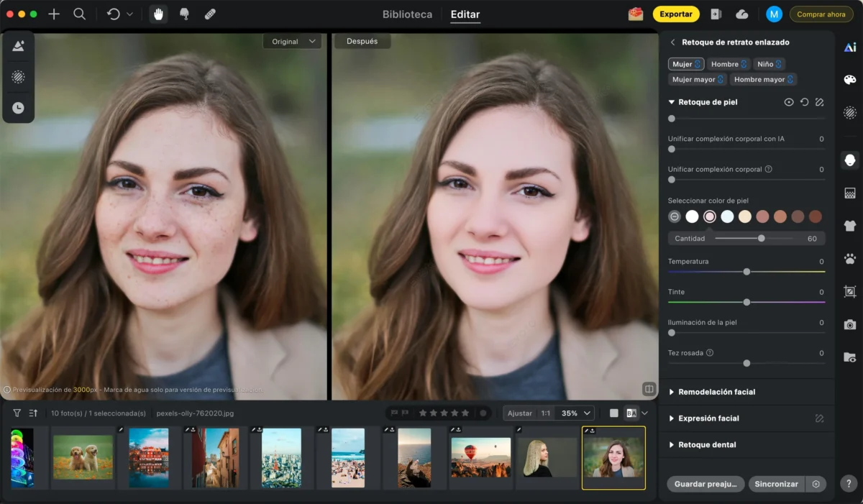Screen dimensions: 863x504
Task: Select the hand pan tool
Action: click(158, 14)
